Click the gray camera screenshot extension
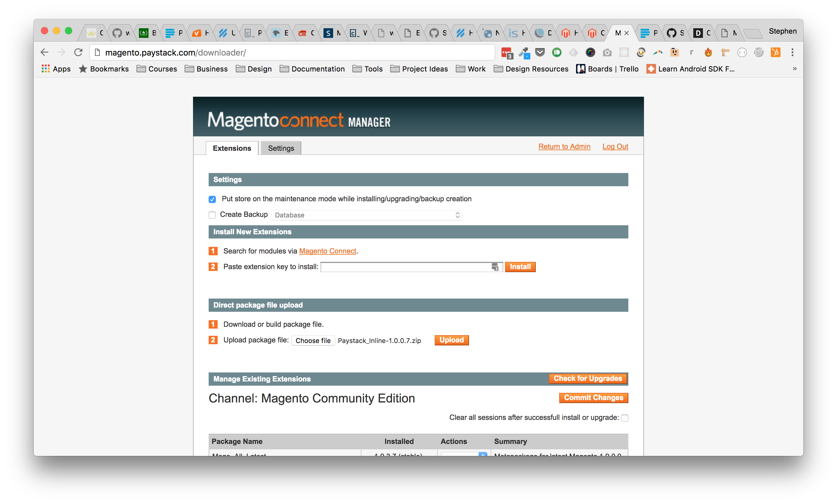 607,53
